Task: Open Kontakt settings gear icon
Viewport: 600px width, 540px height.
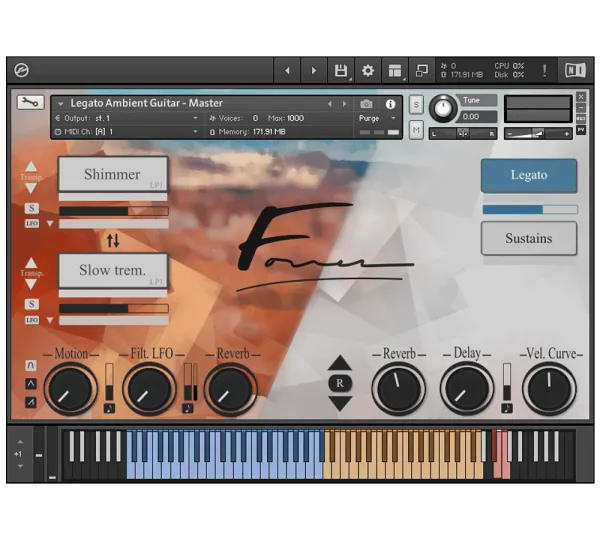Action: [x=367, y=71]
